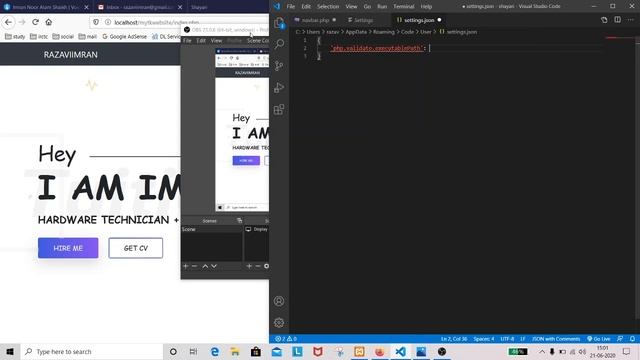640x360 pixels.
Task: Select Display source in OBS Sources list
Action: tap(257, 229)
